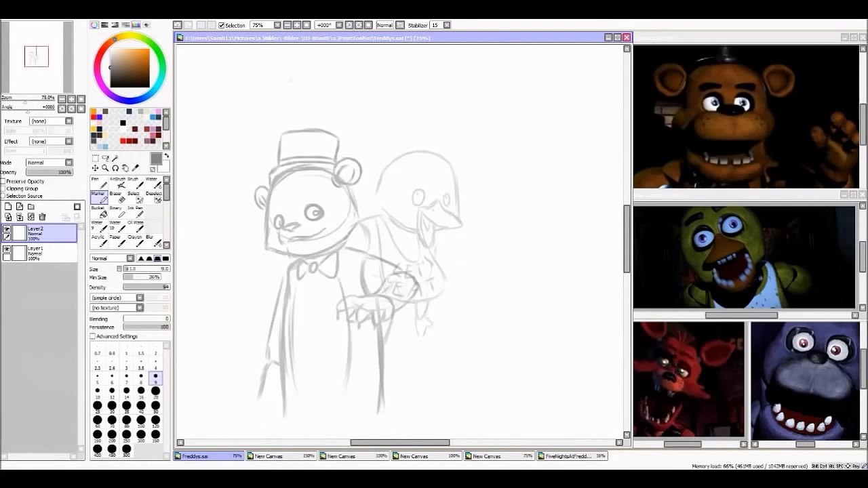Open the simple circle brush shape dropdown
This screenshot has height=488, width=868.
[x=117, y=298]
